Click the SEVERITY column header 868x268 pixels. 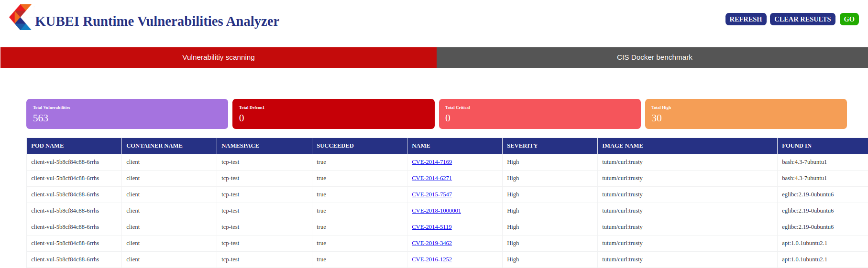(550, 146)
